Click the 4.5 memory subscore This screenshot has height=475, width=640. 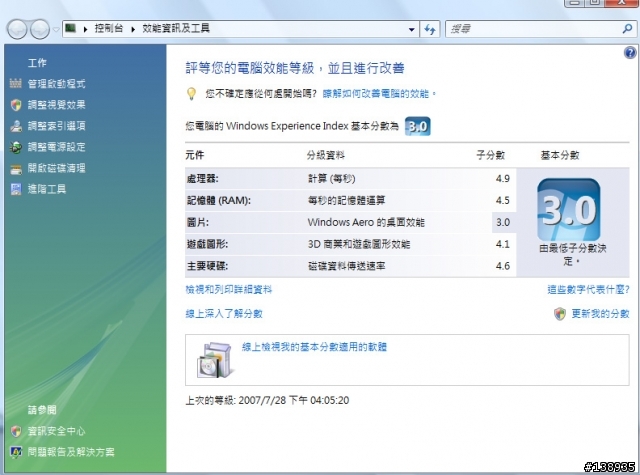pyautogui.click(x=502, y=201)
